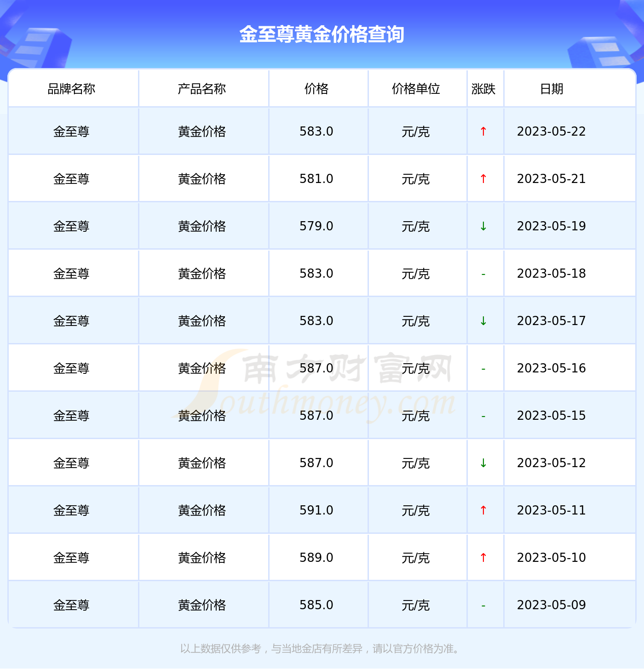Screen dimensions: 644x669
Task: Click 金至尊 brand in the 2023-05-09 row
Action: click(x=71, y=606)
